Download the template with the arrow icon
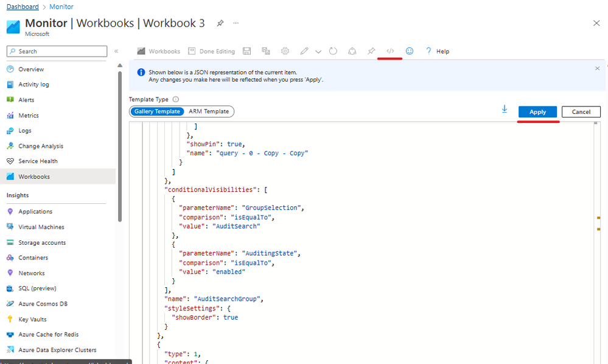 pyautogui.click(x=505, y=110)
